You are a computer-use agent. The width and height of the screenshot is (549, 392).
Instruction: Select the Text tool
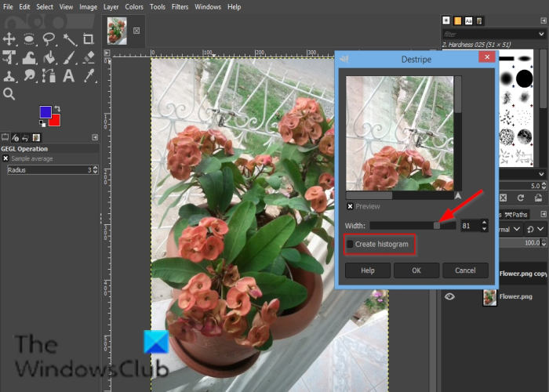(69, 76)
